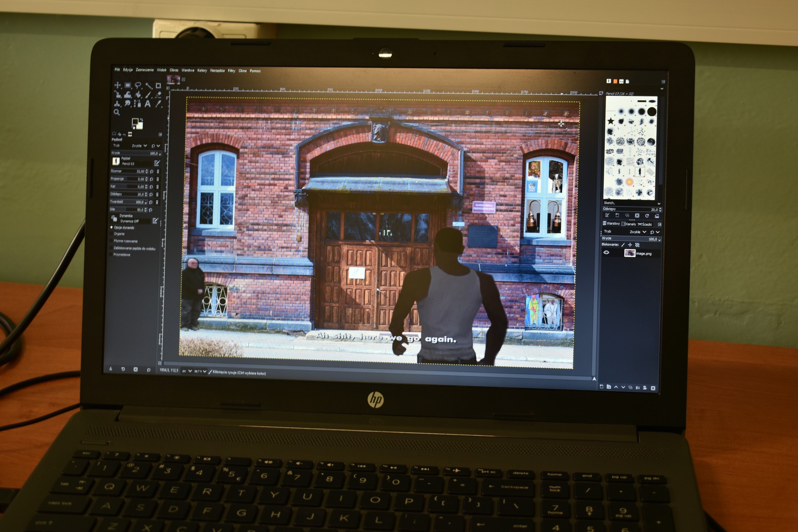Select the Smudge tool
Viewport: 798px width, 532px height.
(128, 104)
